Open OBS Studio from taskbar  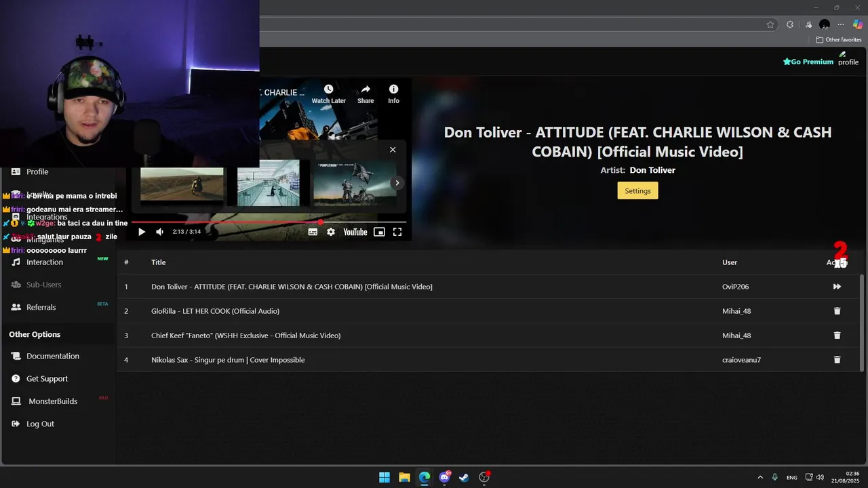(x=484, y=477)
